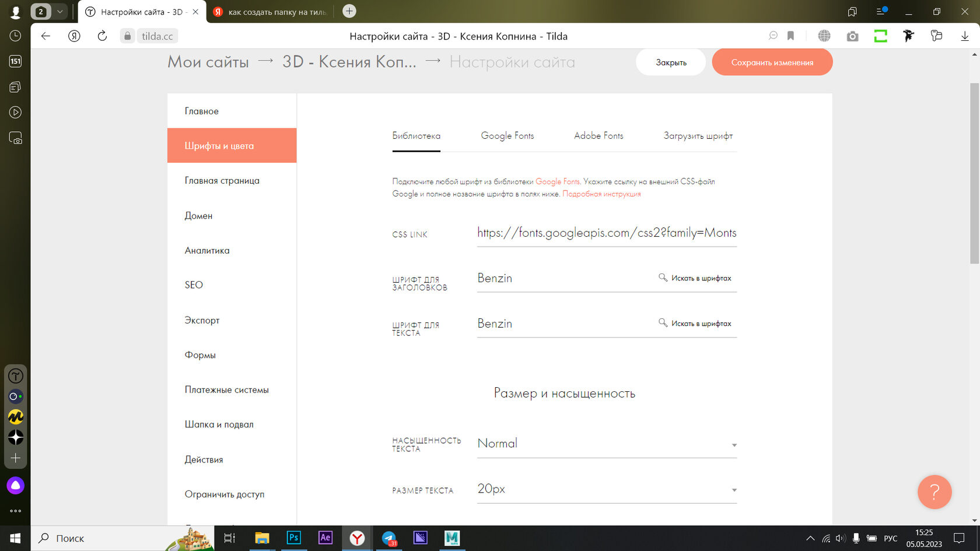The height and width of the screenshot is (551, 980).
Task: Go back to the previous page
Action: point(45,36)
